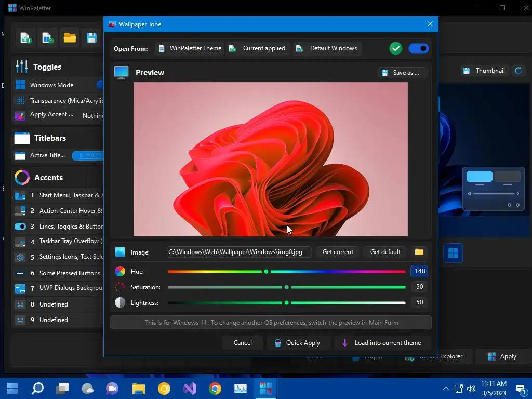
Task: Click the Saturation slider track
Action: pos(286,287)
